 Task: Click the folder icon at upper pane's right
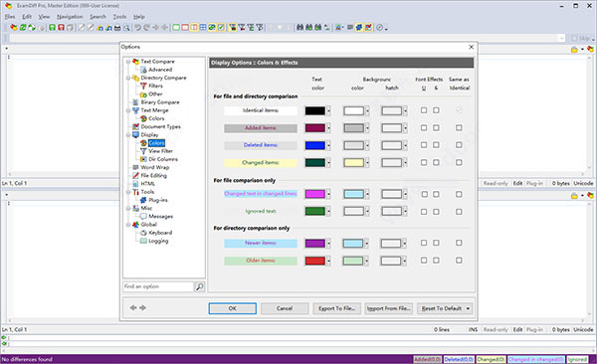pyautogui.click(x=574, y=50)
